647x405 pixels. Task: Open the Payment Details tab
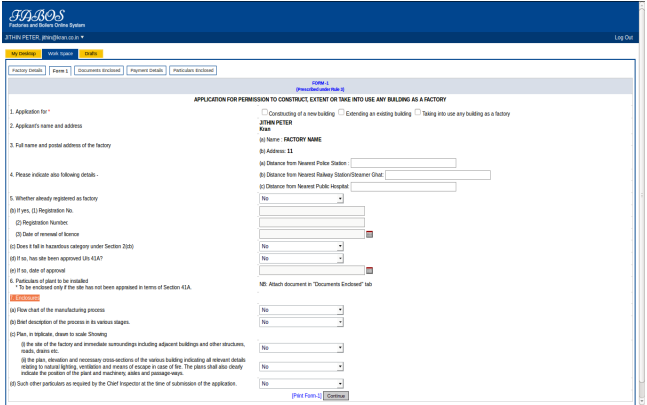tap(146, 71)
